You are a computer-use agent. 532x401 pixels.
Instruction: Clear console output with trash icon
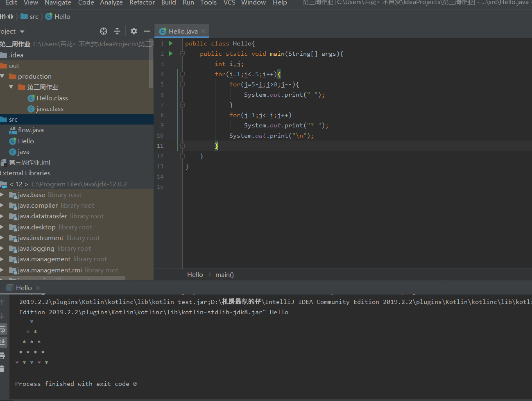[2, 369]
